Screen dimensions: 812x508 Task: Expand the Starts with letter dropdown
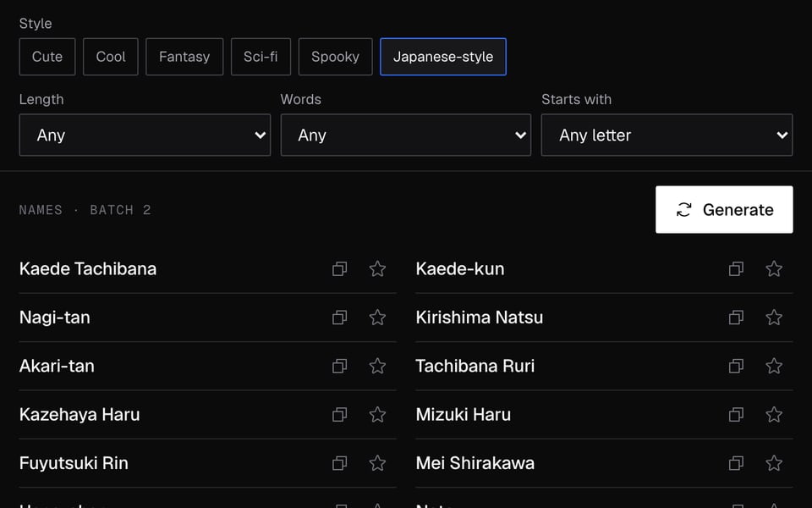667,135
